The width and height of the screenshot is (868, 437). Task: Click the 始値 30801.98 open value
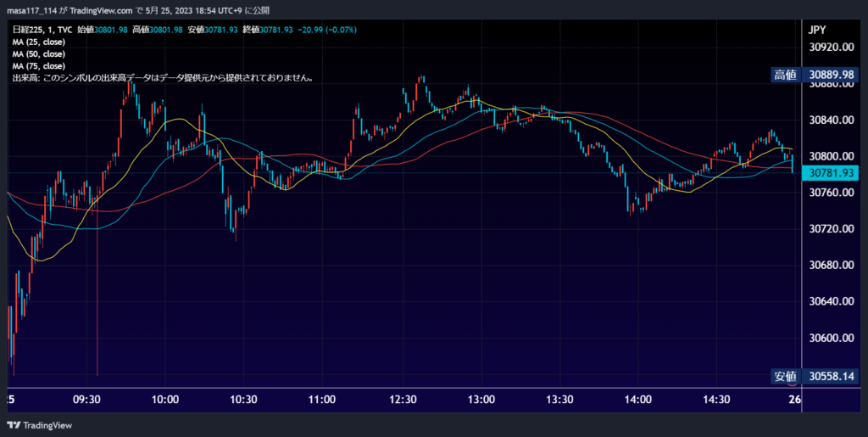pyautogui.click(x=102, y=30)
